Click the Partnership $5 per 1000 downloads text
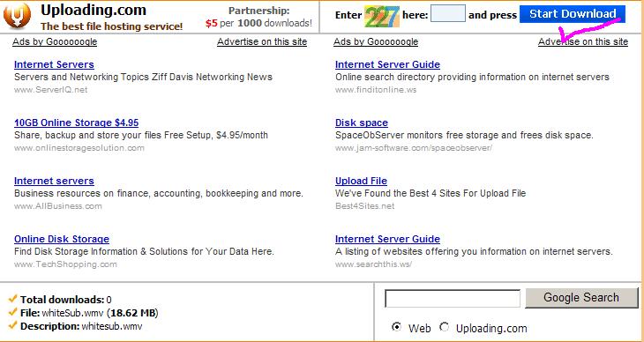The image size is (644, 342). coord(258,17)
